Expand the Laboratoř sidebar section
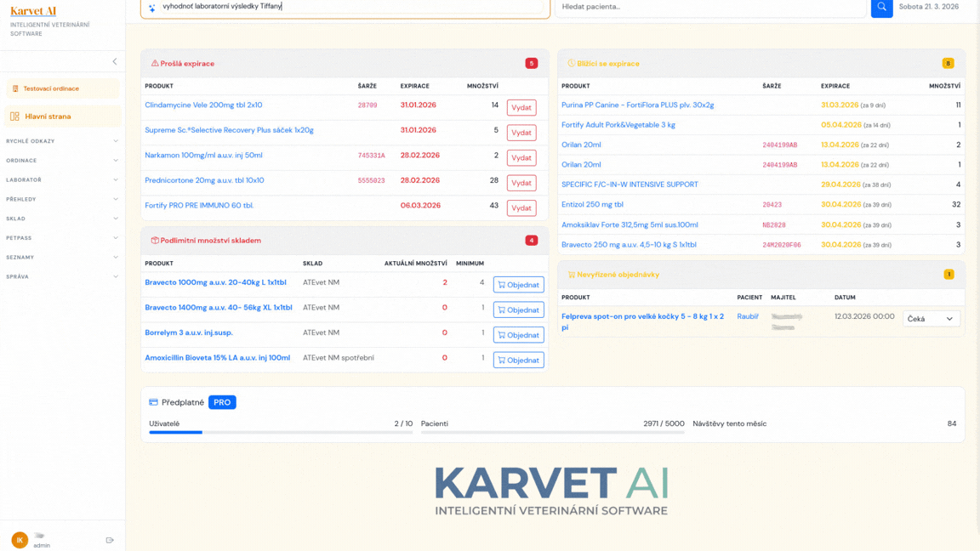 point(62,180)
